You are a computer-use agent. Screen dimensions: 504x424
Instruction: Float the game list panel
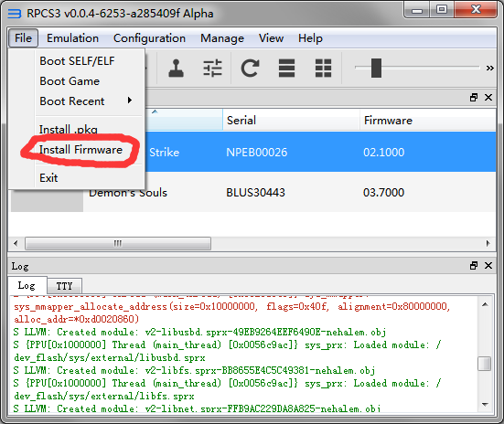point(474,98)
